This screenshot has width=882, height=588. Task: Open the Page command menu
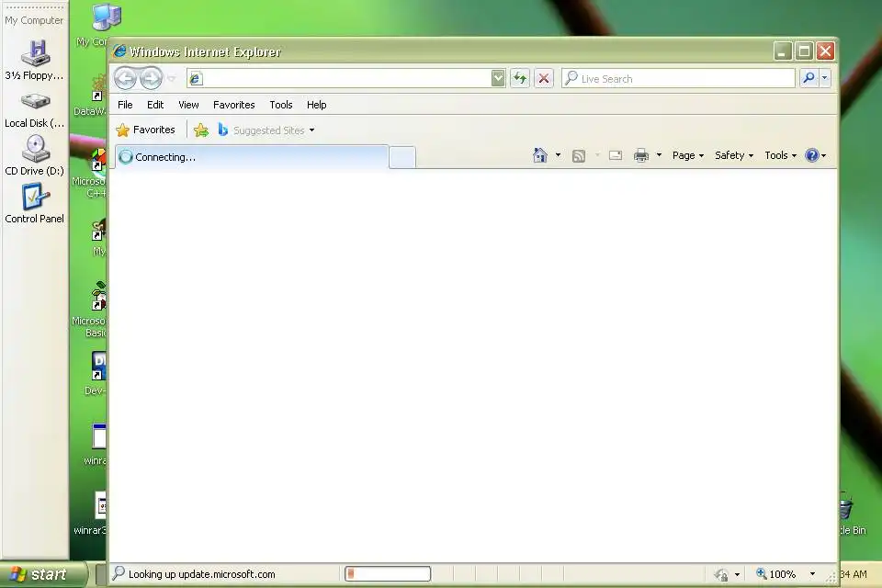[x=688, y=155]
